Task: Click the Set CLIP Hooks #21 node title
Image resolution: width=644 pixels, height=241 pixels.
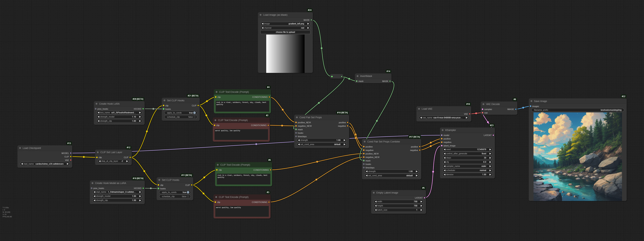Action: click(175, 101)
